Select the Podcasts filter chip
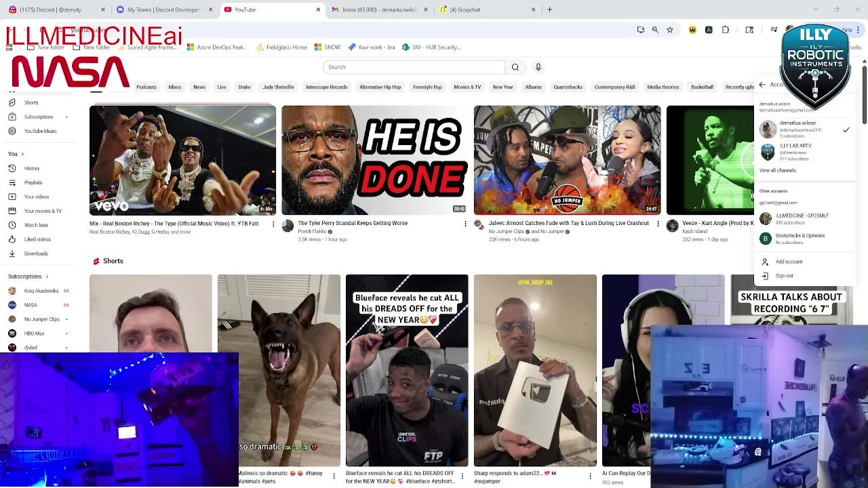 (146, 87)
